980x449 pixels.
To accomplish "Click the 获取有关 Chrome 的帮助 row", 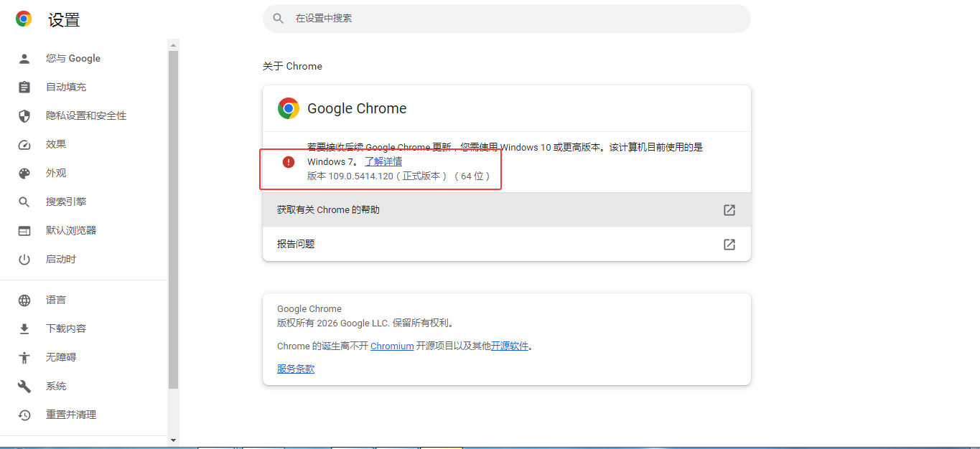I will pos(507,210).
